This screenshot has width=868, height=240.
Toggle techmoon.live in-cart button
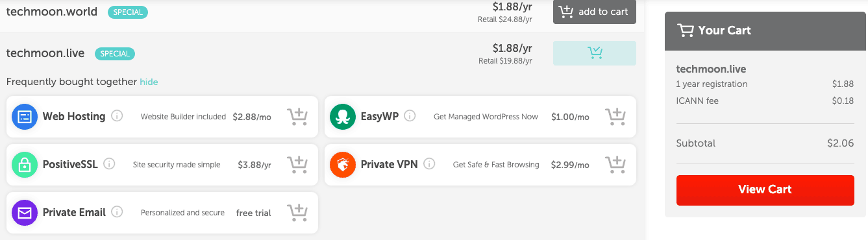[595, 53]
